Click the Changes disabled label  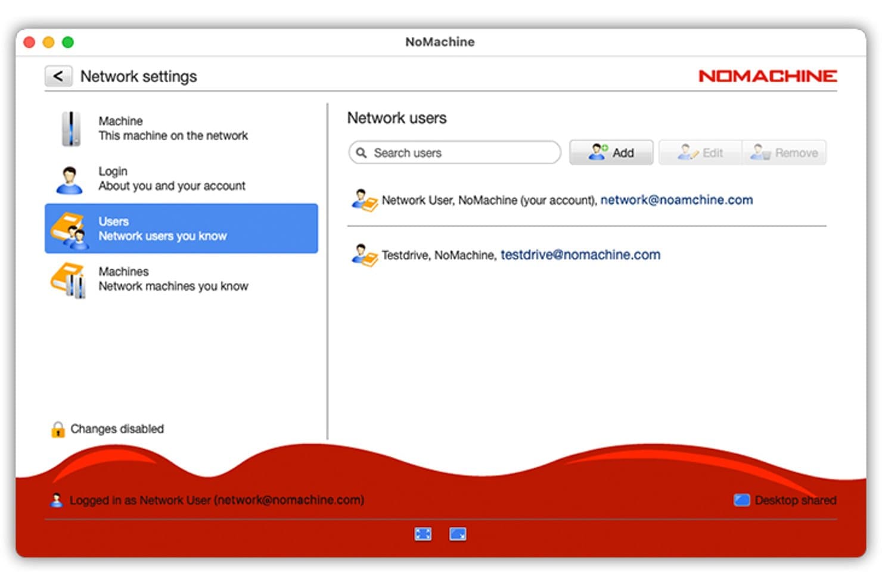[117, 429]
